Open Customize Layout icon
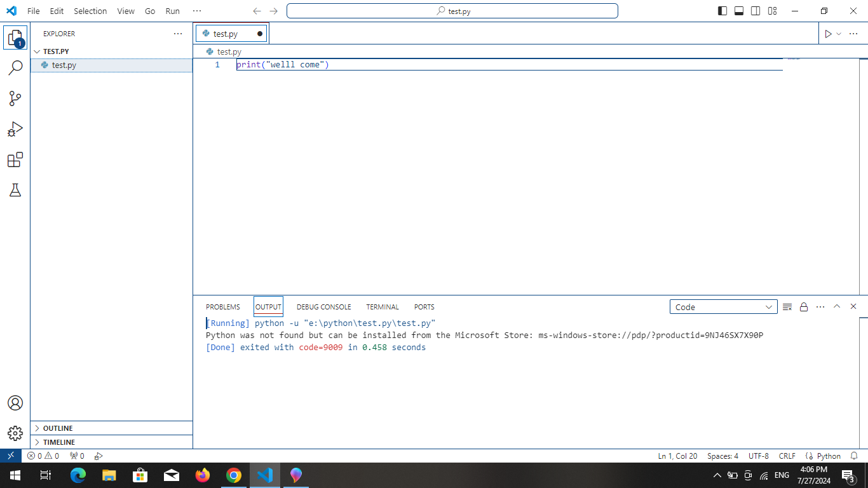 tap(772, 11)
